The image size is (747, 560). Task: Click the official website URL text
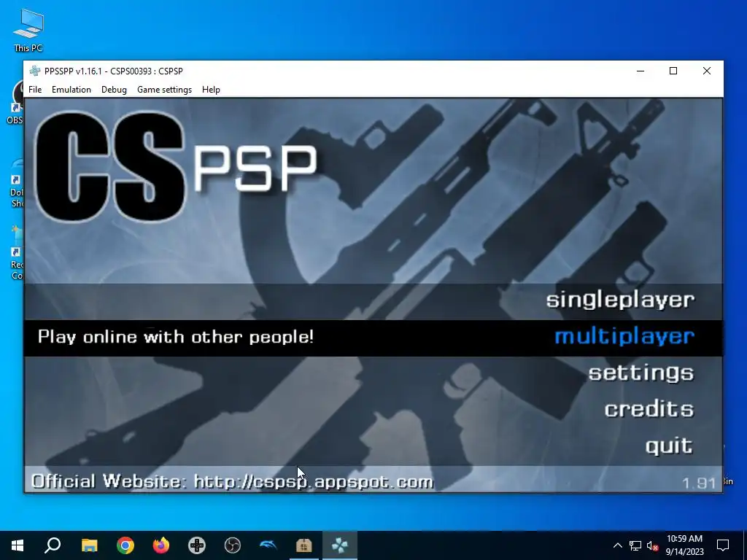coord(313,481)
